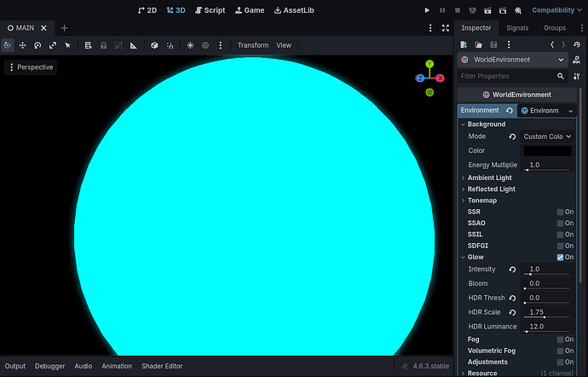Toggle preview sunlight icon

[191, 45]
